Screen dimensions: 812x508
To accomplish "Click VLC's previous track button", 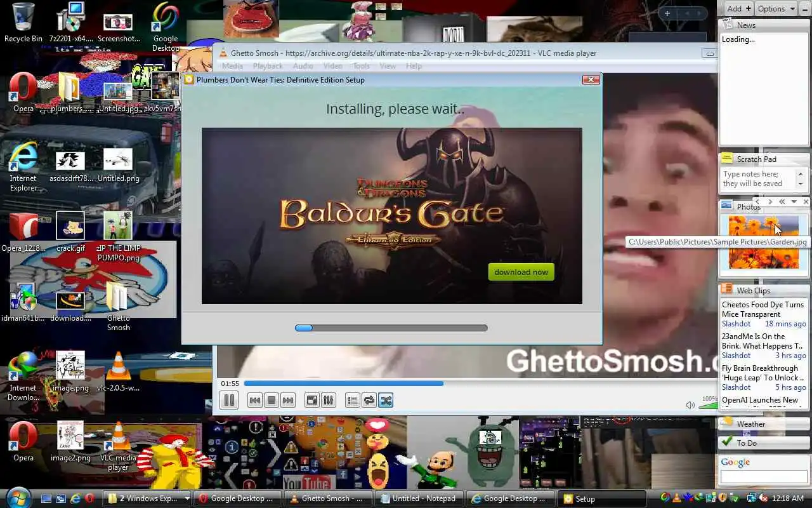I will click(254, 400).
